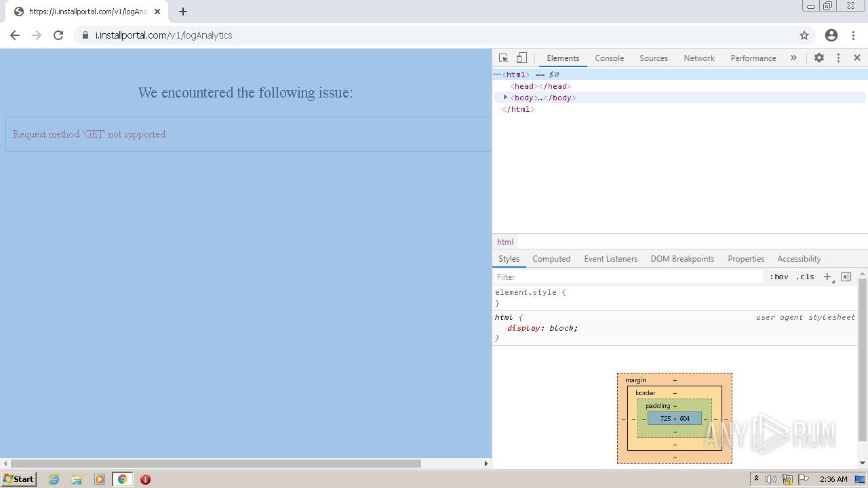Open the Chrome profile avatar
Image resolution: width=868 pixels, height=488 pixels.
pyautogui.click(x=831, y=35)
